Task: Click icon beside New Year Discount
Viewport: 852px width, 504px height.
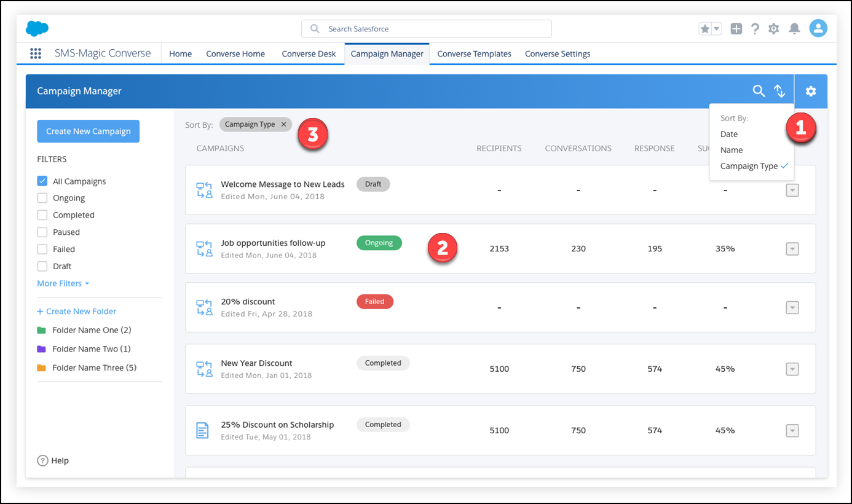Action: (204, 369)
